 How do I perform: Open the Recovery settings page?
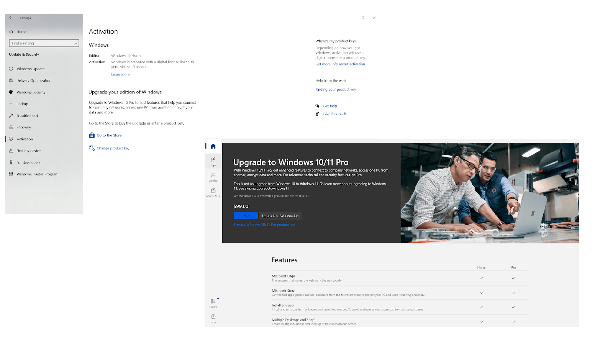pos(24,127)
